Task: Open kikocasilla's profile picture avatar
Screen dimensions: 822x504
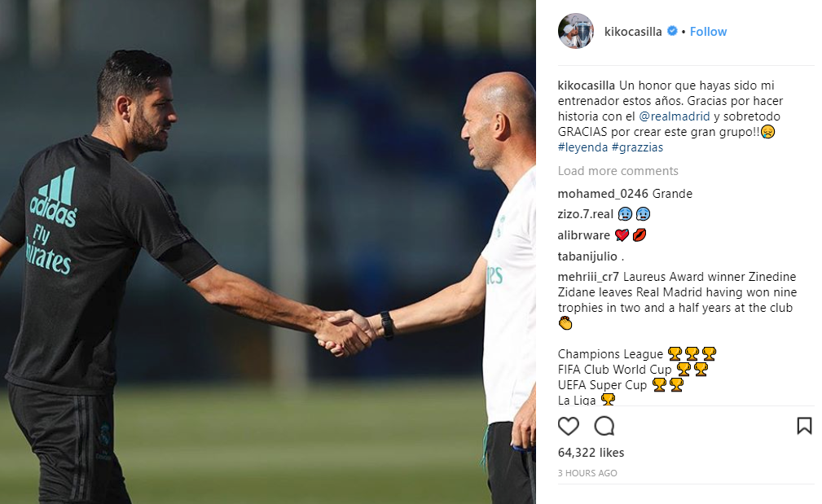Action: click(576, 32)
